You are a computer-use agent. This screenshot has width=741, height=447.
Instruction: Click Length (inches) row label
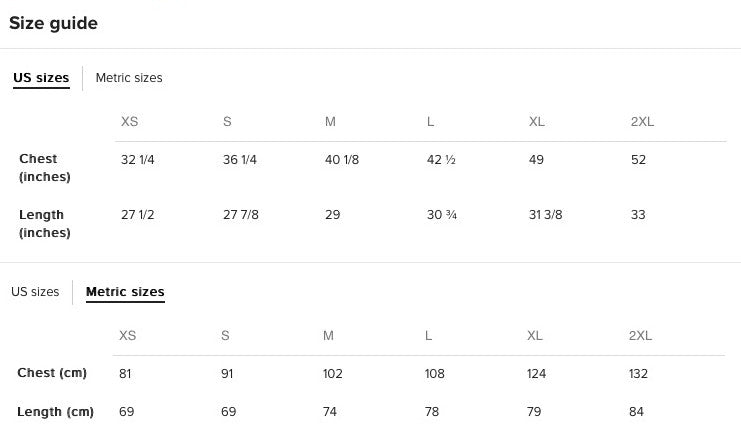(x=45, y=224)
